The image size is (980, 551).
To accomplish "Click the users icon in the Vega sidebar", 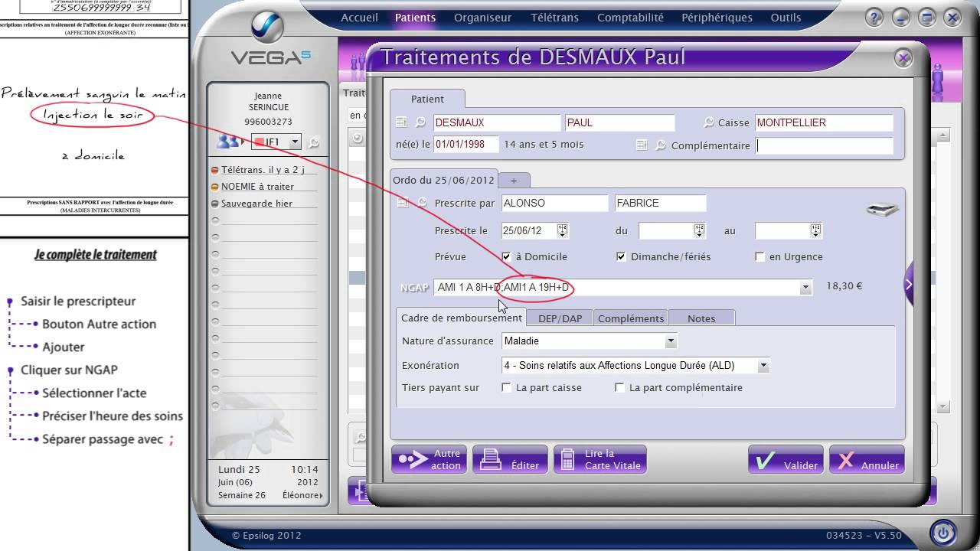I will (x=228, y=142).
